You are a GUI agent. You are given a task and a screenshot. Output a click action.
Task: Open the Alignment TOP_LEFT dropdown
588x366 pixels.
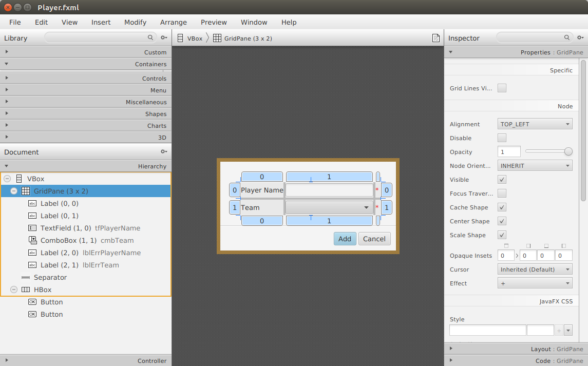point(535,124)
